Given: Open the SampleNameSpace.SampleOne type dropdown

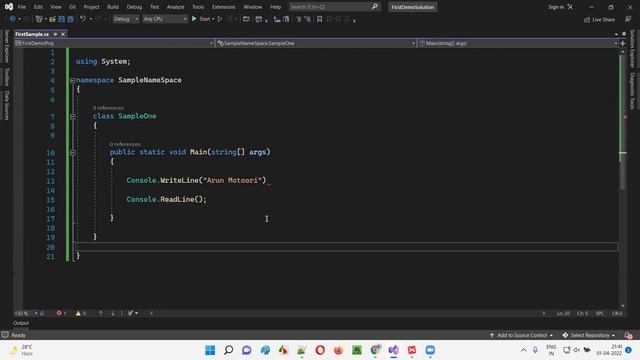Looking at the screenshot, I should (x=315, y=43).
